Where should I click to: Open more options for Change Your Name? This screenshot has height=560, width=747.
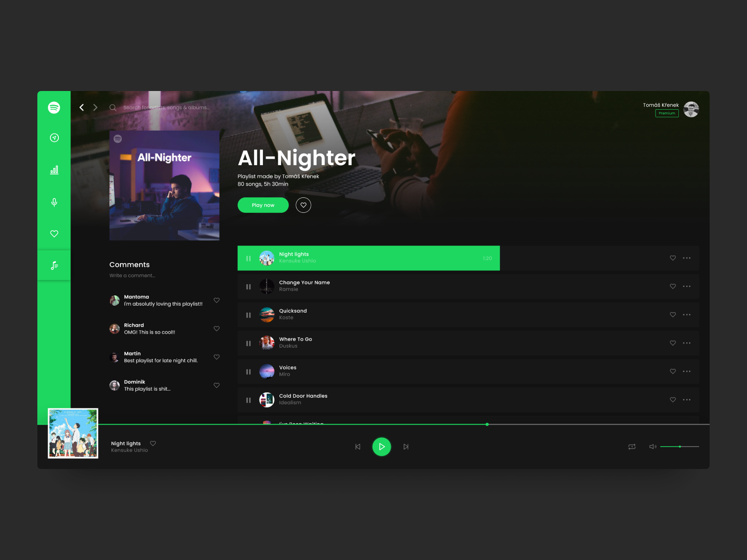tap(687, 286)
